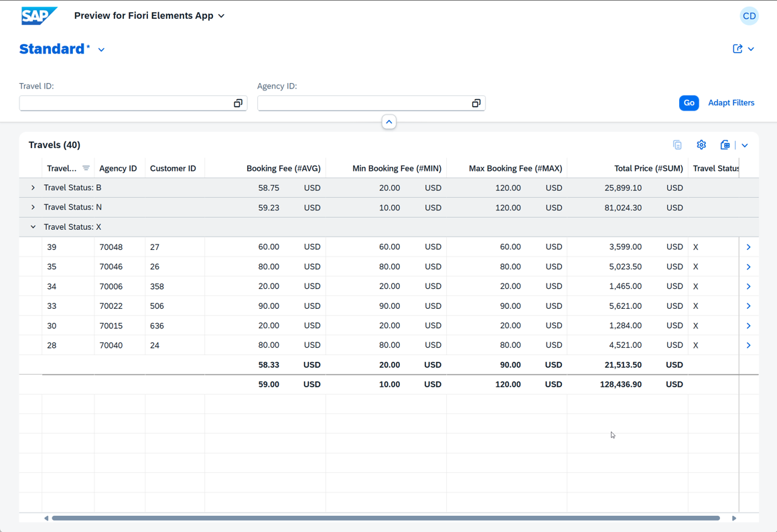This screenshot has height=532, width=777.
Task: Select subtotal average booking fee 58.33
Action: coord(269,365)
